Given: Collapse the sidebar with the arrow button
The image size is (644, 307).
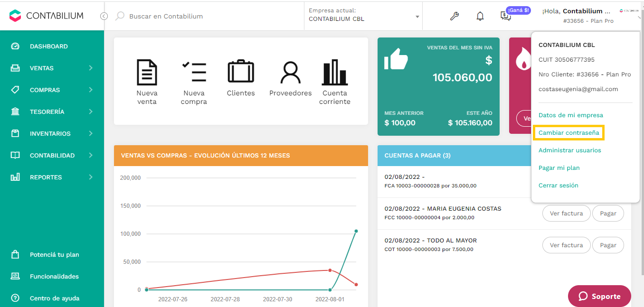Looking at the screenshot, I should [104, 16].
